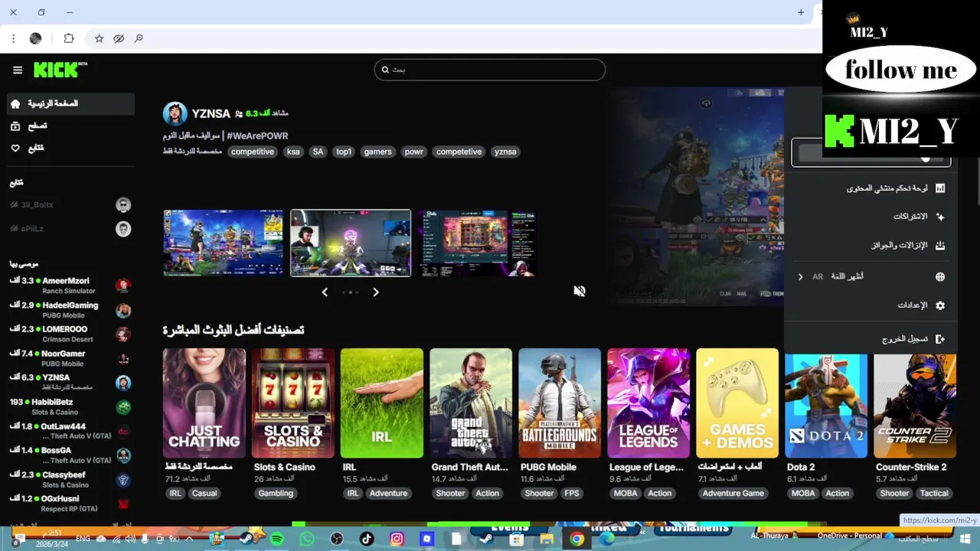
Task: Open the hamburger sidebar menu
Action: coord(18,70)
